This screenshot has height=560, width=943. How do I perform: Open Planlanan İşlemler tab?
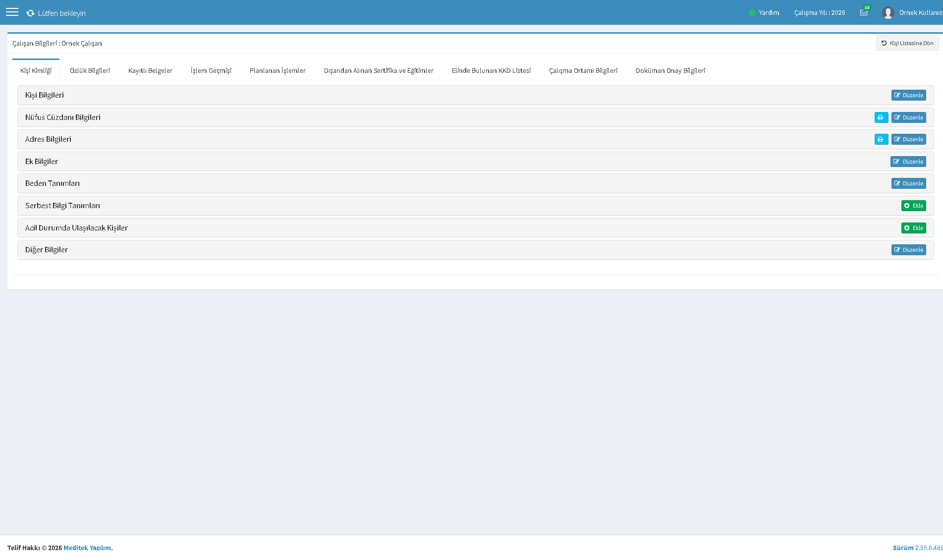coord(277,70)
